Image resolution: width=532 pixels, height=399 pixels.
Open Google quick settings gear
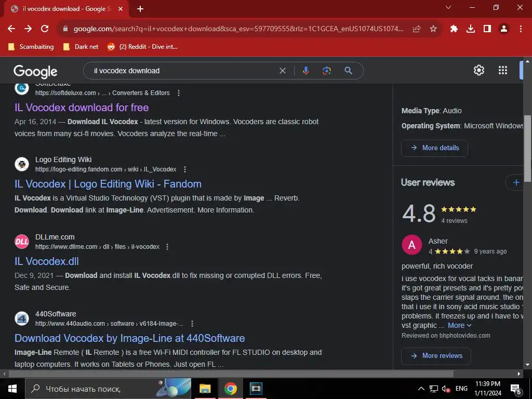click(478, 70)
